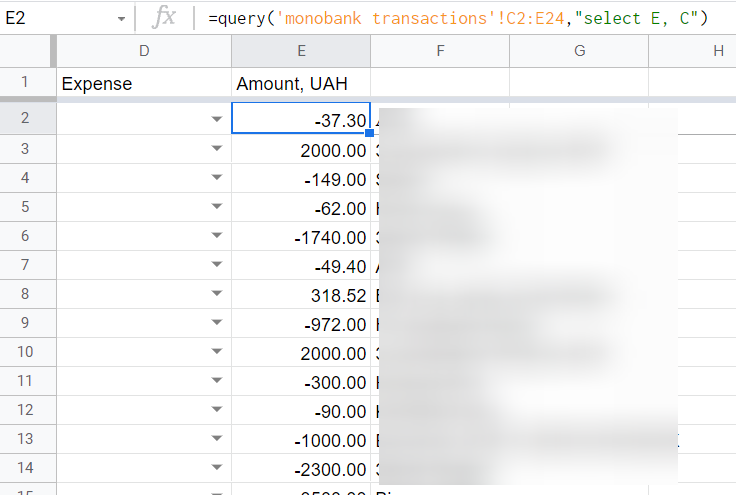Image resolution: width=736 pixels, height=495 pixels.
Task: Open the Name box dropdown arrow
Action: click(122, 19)
